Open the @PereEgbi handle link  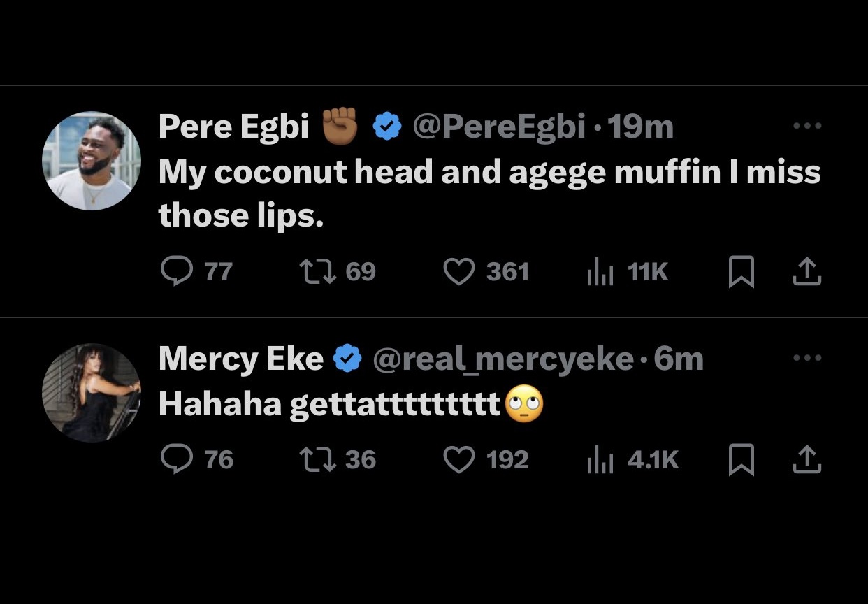click(498, 127)
